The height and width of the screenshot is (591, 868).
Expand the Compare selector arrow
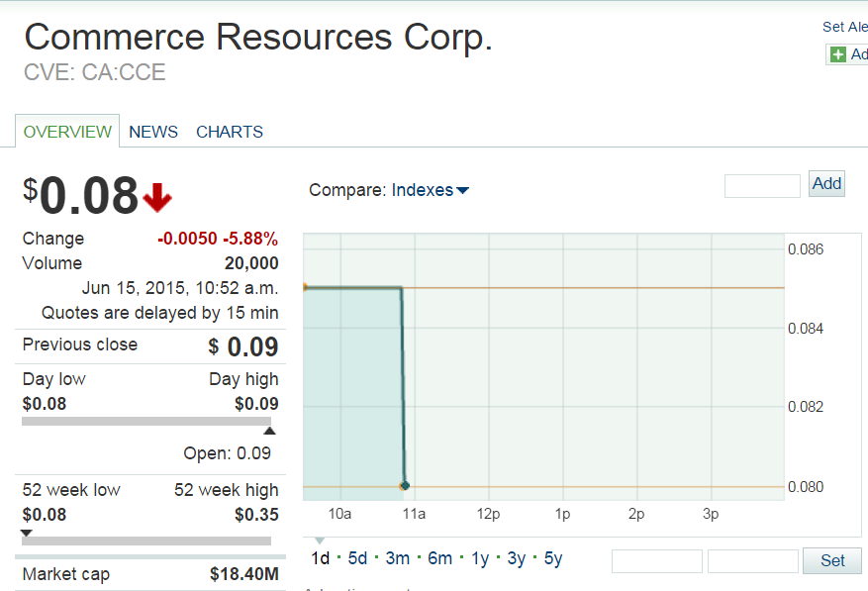(460, 190)
